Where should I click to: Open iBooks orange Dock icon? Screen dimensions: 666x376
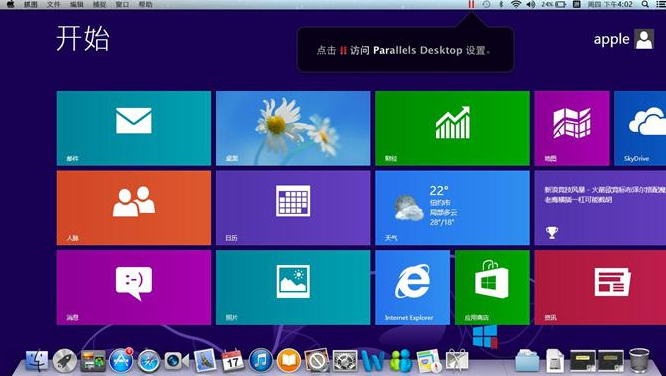tap(289, 361)
